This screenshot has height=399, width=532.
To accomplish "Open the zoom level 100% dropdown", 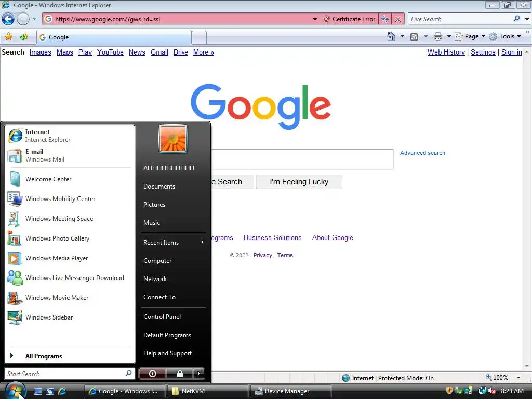I will 518,378.
